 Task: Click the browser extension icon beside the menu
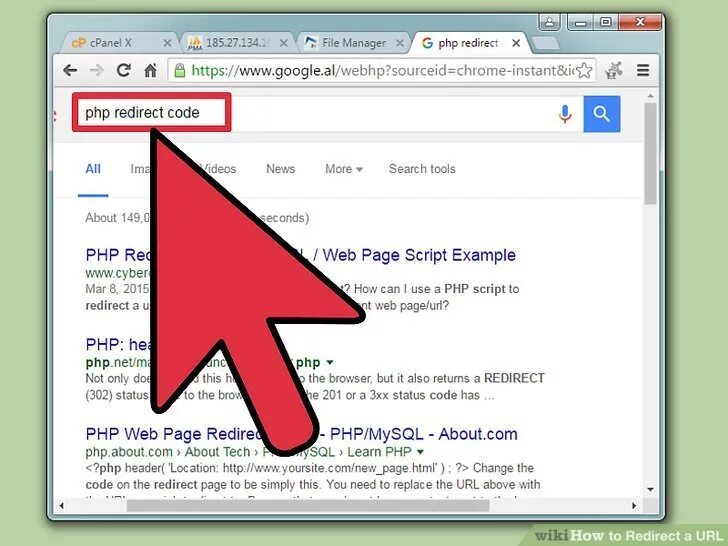tap(614, 71)
